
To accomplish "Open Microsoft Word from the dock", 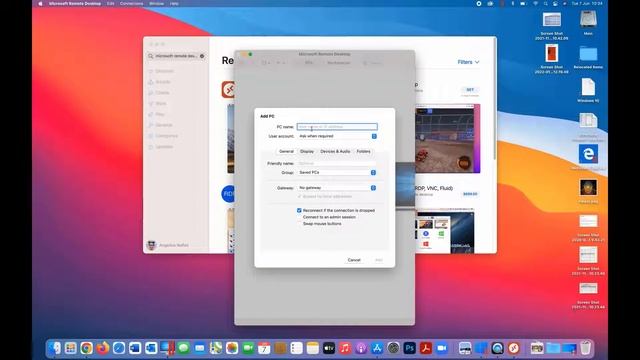I will click(135, 348).
